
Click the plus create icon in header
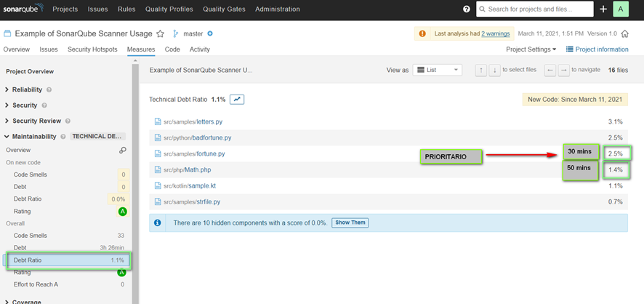tap(603, 9)
